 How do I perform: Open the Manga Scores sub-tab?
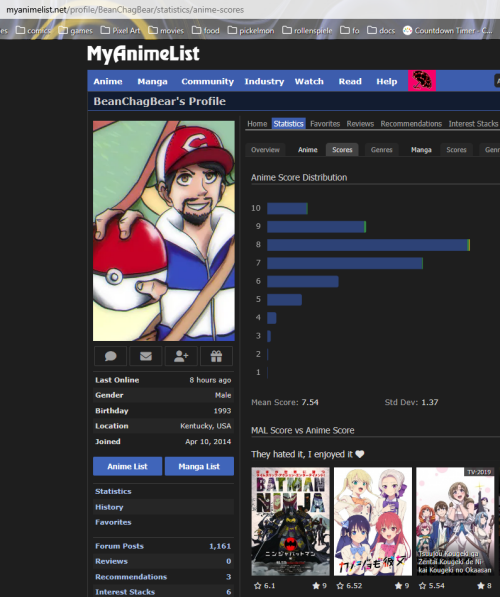(456, 150)
